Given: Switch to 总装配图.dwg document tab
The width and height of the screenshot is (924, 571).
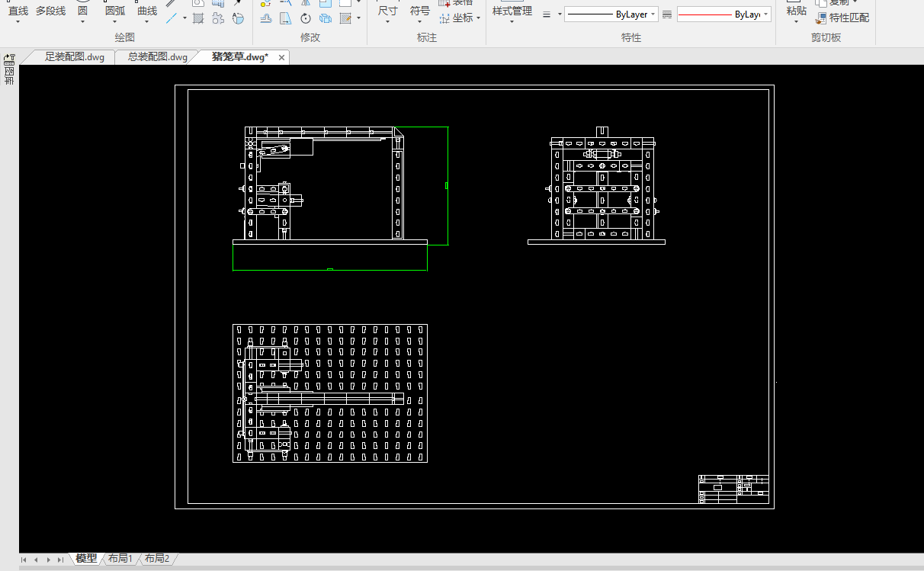Looking at the screenshot, I should tap(157, 57).
